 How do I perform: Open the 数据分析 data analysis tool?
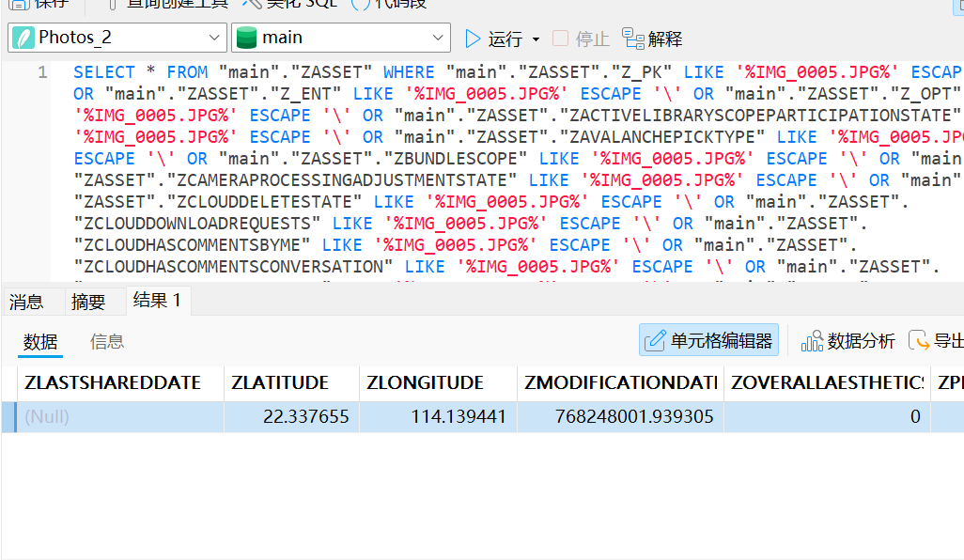point(847,340)
